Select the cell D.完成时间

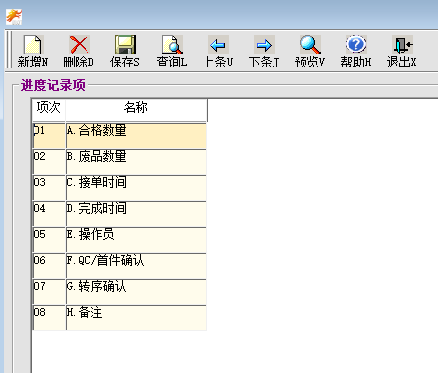click(x=136, y=214)
